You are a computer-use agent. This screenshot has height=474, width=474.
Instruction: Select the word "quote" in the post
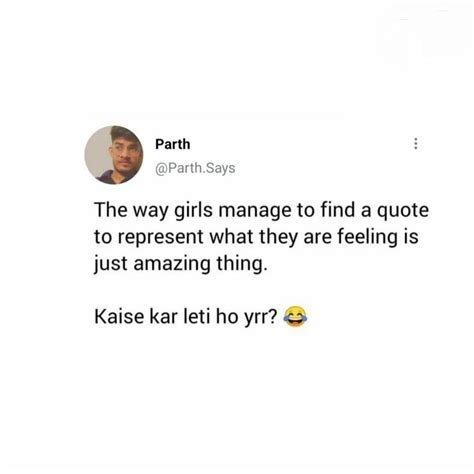403,211
